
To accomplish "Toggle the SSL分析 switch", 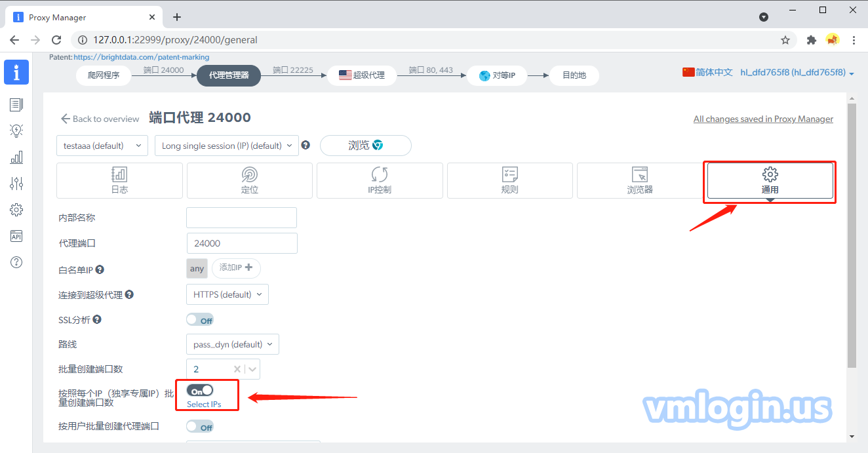I will coord(200,320).
